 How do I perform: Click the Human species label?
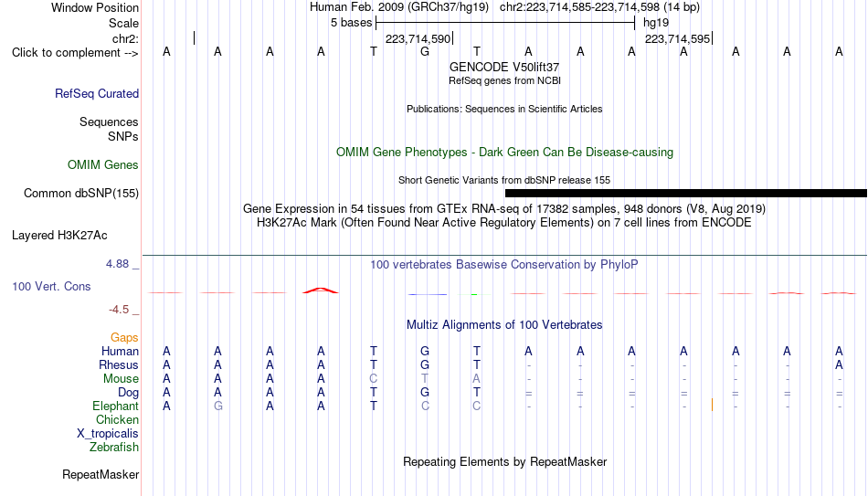pyautogui.click(x=120, y=351)
